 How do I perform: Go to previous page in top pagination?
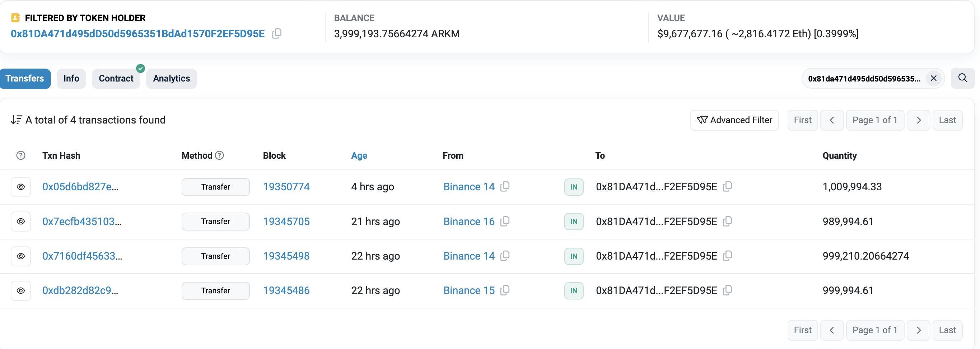point(832,120)
